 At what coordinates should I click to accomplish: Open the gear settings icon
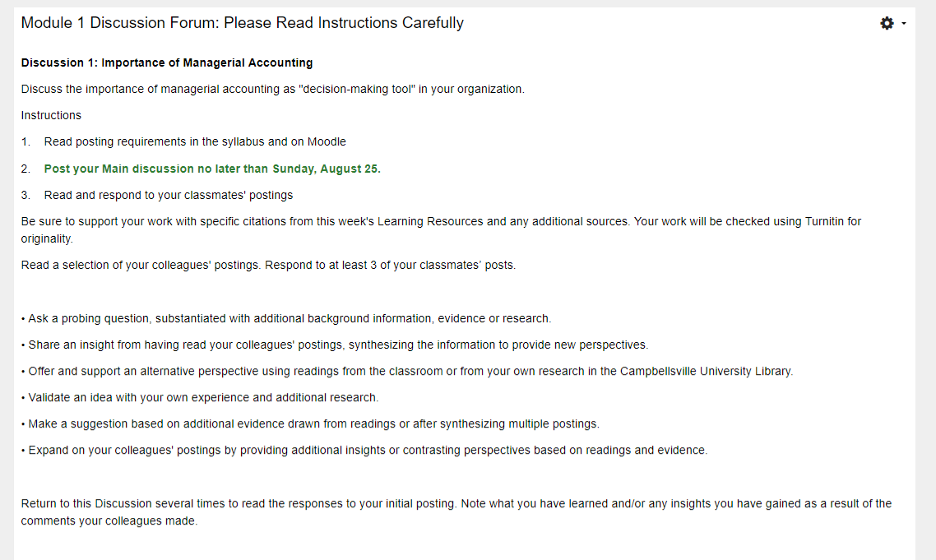coord(887,23)
